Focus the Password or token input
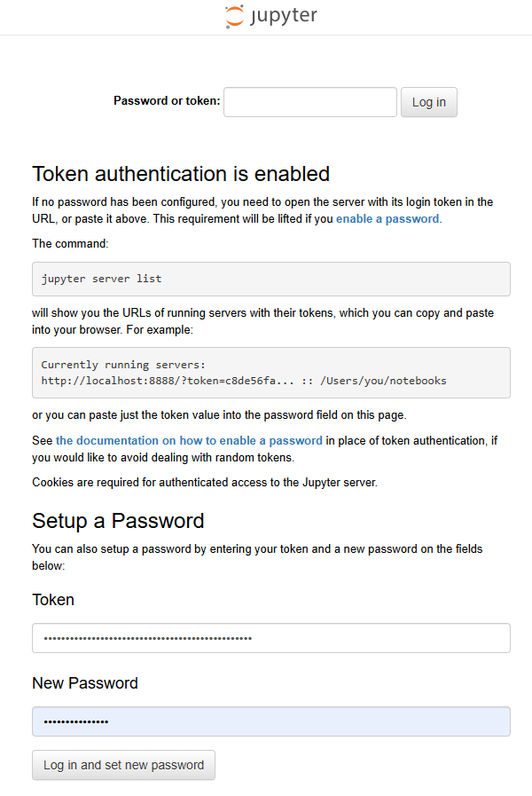The image size is (532, 796). [x=309, y=102]
